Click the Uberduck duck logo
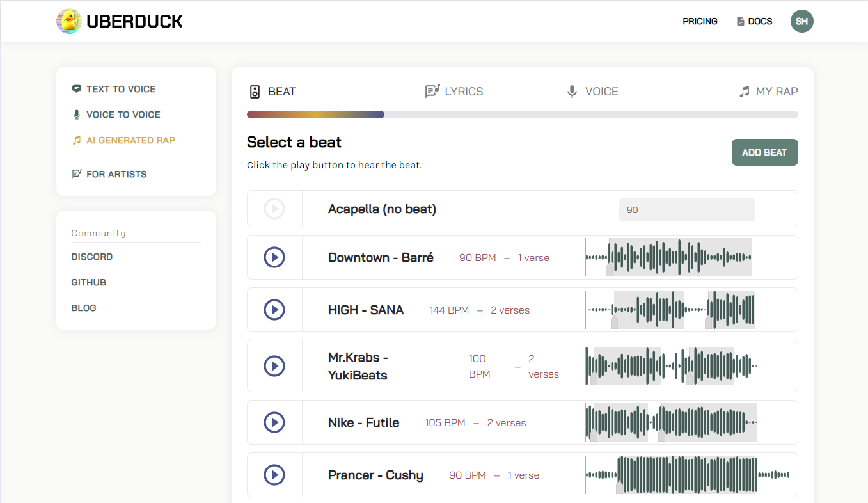Viewport: 868px width, 503px height. [x=69, y=21]
